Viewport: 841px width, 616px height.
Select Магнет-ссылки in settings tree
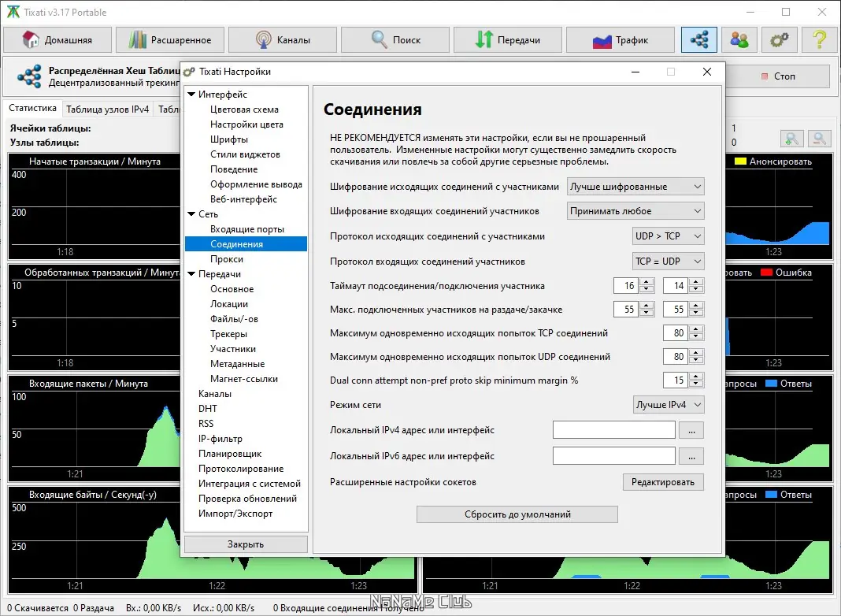click(244, 379)
